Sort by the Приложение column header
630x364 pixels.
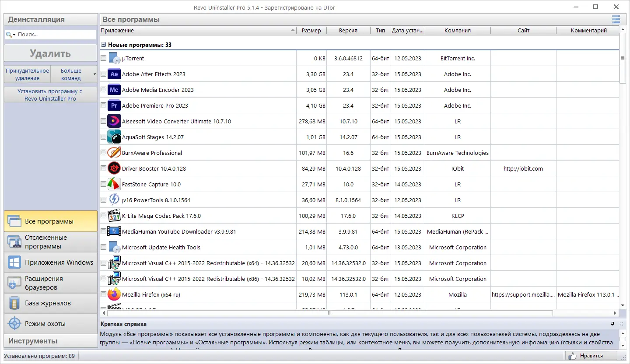click(x=198, y=31)
